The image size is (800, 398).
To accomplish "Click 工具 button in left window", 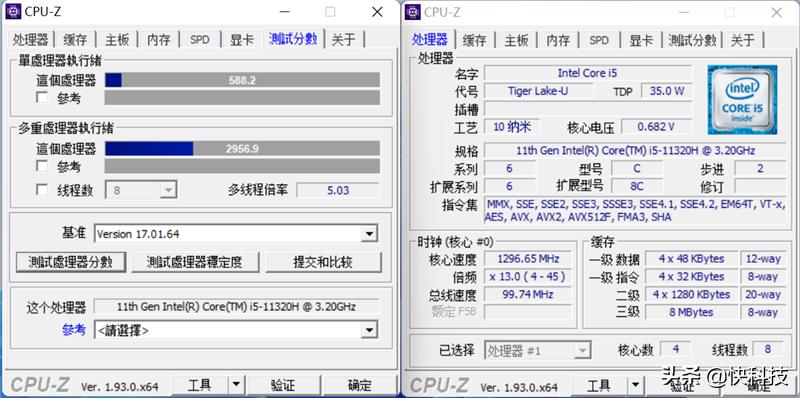I will click(199, 385).
